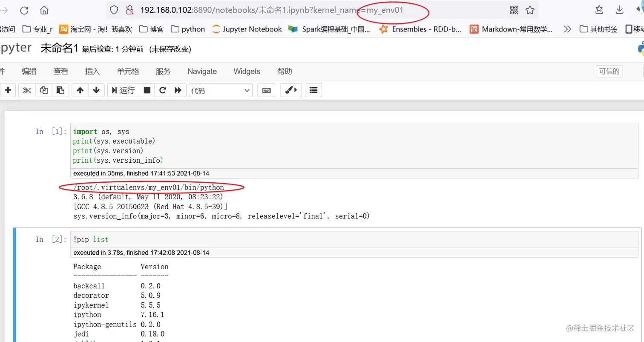Copy the selected cell
The image size is (644, 342).
pyautogui.click(x=44, y=90)
